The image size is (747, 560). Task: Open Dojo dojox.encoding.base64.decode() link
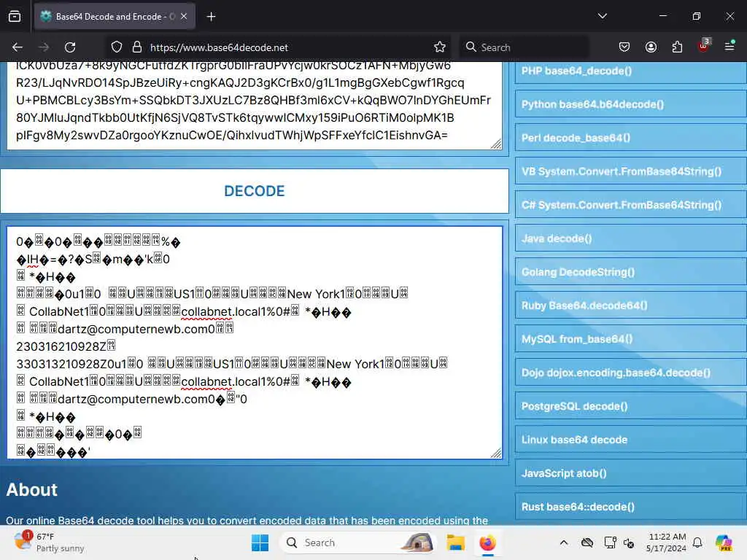(631, 373)
